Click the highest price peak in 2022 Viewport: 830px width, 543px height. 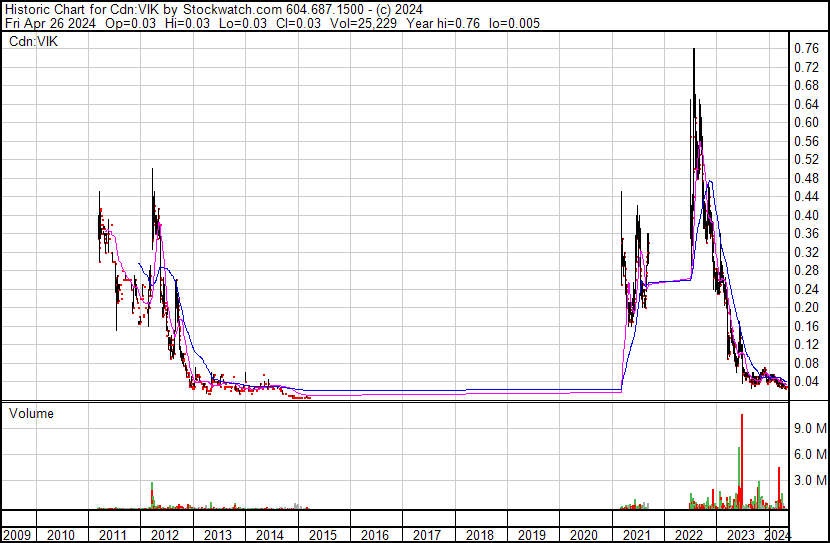[x=693, y=50]
